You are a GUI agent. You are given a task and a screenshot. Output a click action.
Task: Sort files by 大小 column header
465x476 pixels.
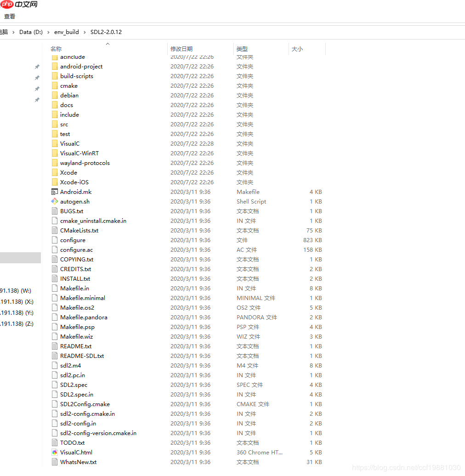[297, 49]
